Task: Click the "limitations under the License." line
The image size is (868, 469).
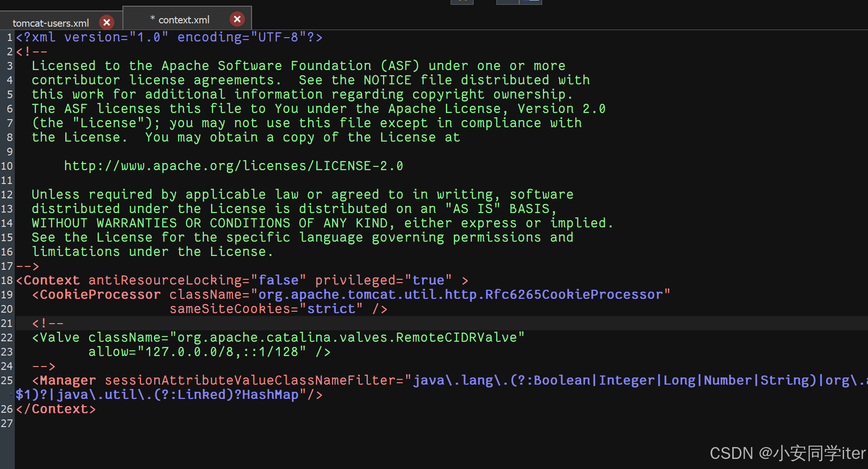Action: click(x=152, y=252)
